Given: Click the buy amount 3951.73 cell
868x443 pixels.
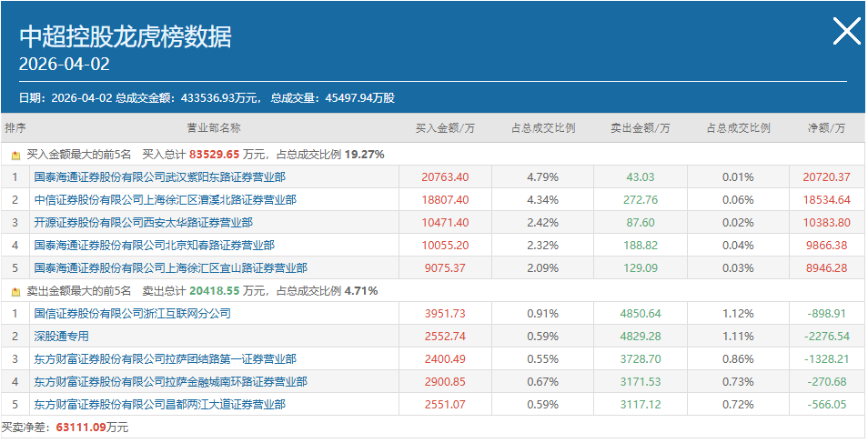Looking at the screenshot, I should 445,314.
